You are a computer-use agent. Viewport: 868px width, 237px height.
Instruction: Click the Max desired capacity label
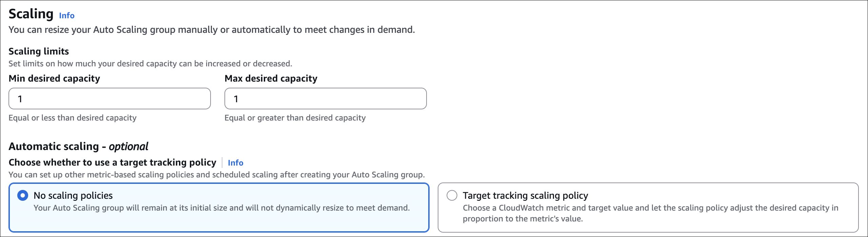[x=271, y=79]
